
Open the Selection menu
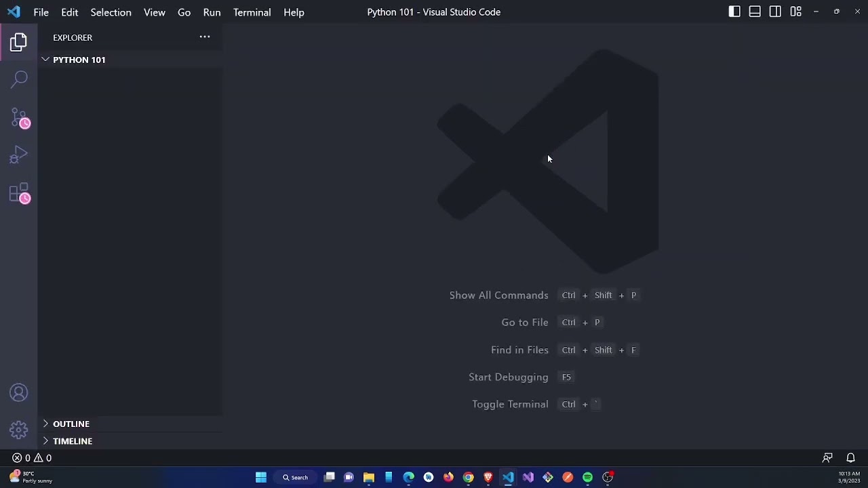click(x=111, y=12)
